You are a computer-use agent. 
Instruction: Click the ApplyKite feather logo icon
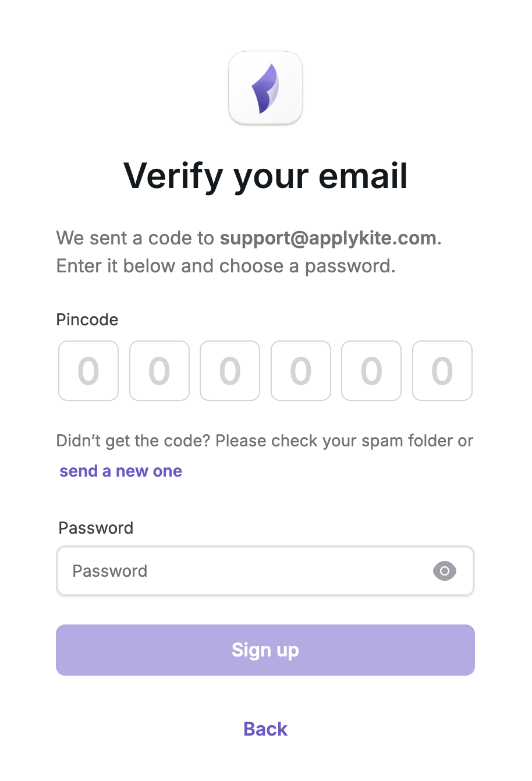tap(265, 88)
